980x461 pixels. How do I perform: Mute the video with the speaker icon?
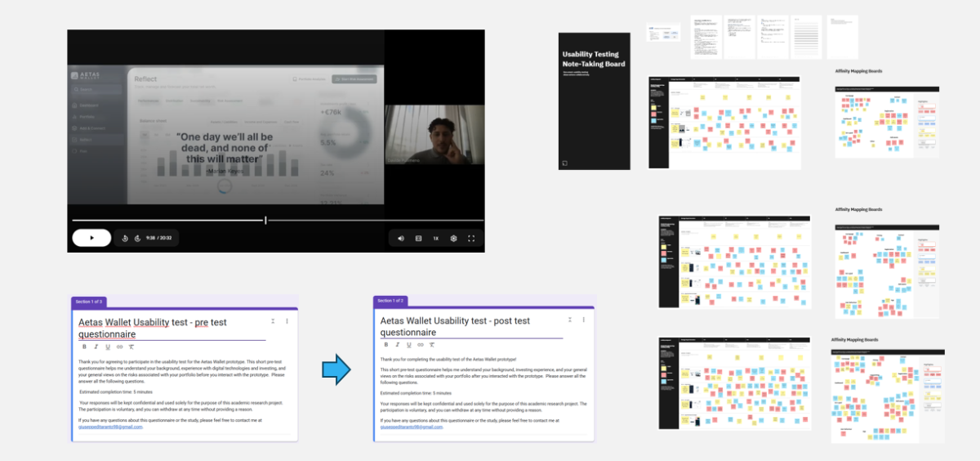[x=400, y=239]
